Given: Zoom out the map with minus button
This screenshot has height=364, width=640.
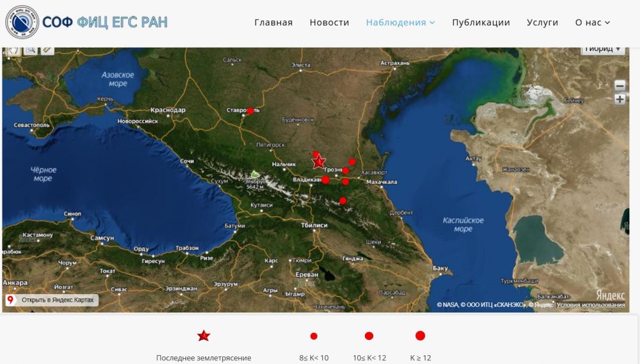Looking at the screenshot, I should click(620, 86).
